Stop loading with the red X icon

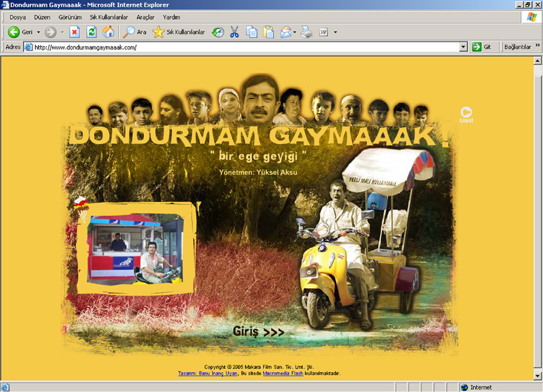click(x=75, y=32)
